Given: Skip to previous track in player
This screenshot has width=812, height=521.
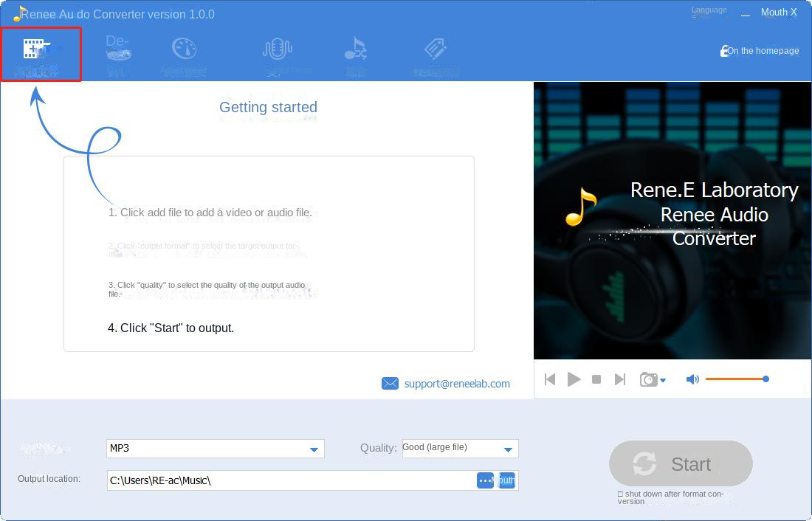Looking at the screenshot, I should click(x=550, y=379).
